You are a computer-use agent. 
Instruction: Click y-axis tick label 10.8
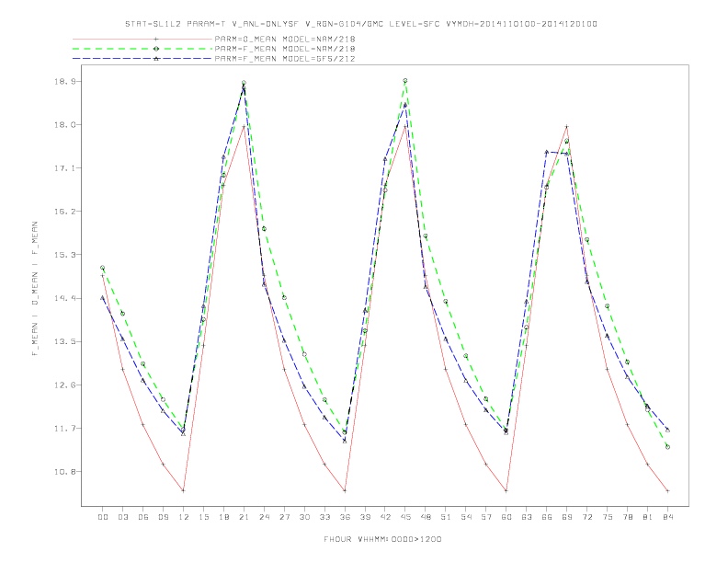coord(64,472)
